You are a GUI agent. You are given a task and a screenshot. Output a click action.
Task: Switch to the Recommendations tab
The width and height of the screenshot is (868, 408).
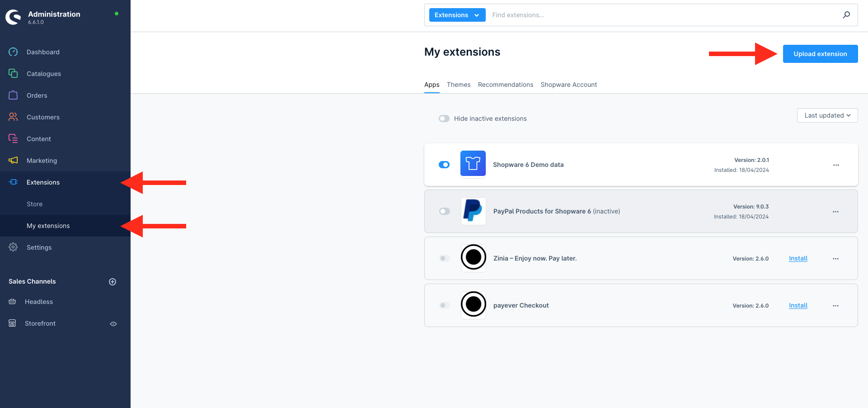[x=506, y=85]
